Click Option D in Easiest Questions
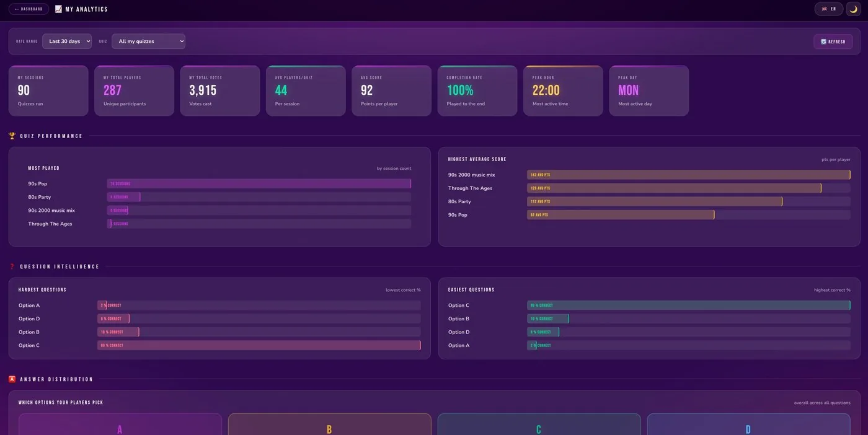 click(x=459, y=332)
